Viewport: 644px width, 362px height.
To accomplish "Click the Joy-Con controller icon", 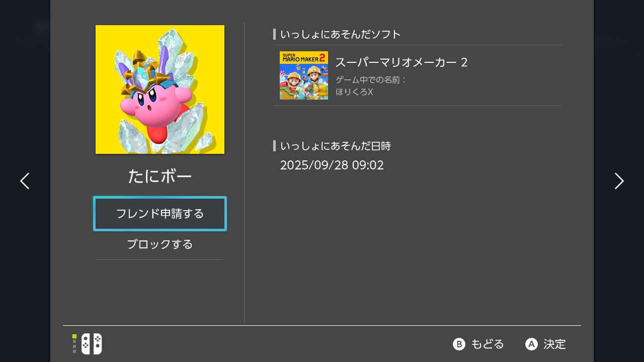I will tap(92, 344).
